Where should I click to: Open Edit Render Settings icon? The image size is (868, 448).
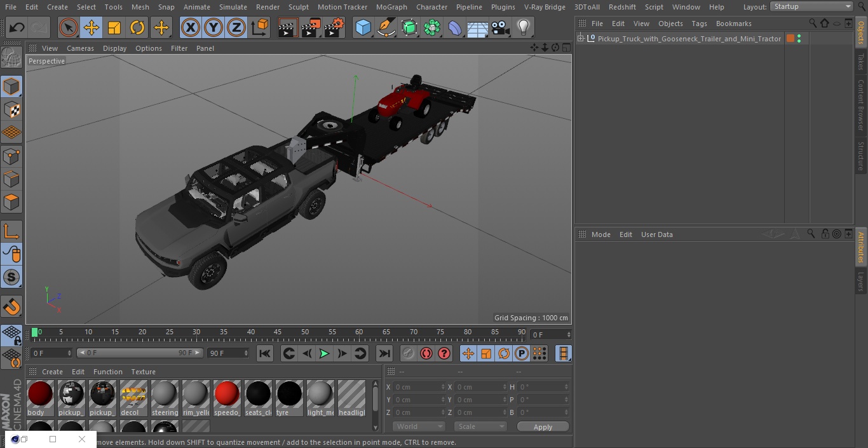pyautogui.click(x=334, y=28)
